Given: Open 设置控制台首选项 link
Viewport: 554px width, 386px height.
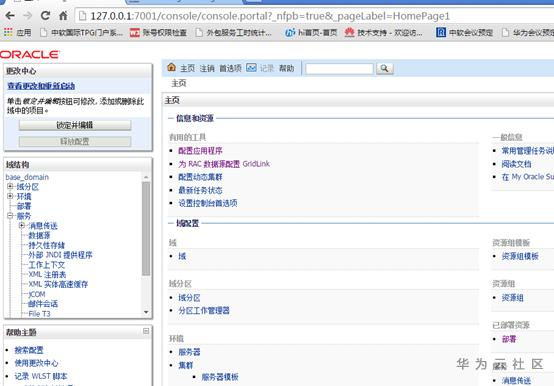Looking at the screenshot, I should point(208,203).
